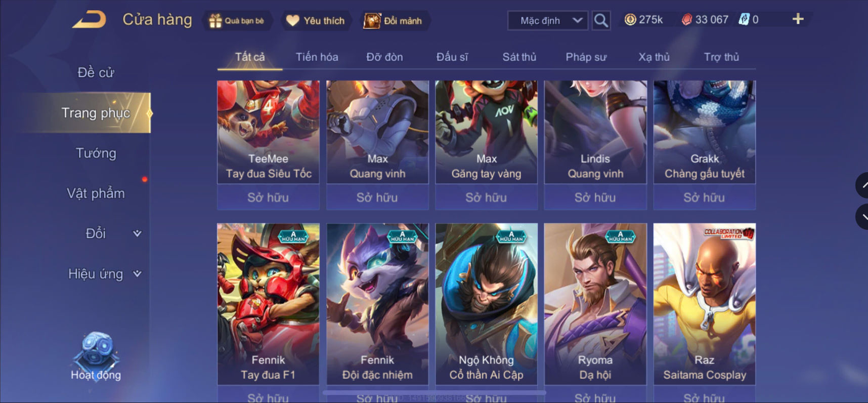
Task: Switch to the Sát thủ tab
Action: click(519, 57)
